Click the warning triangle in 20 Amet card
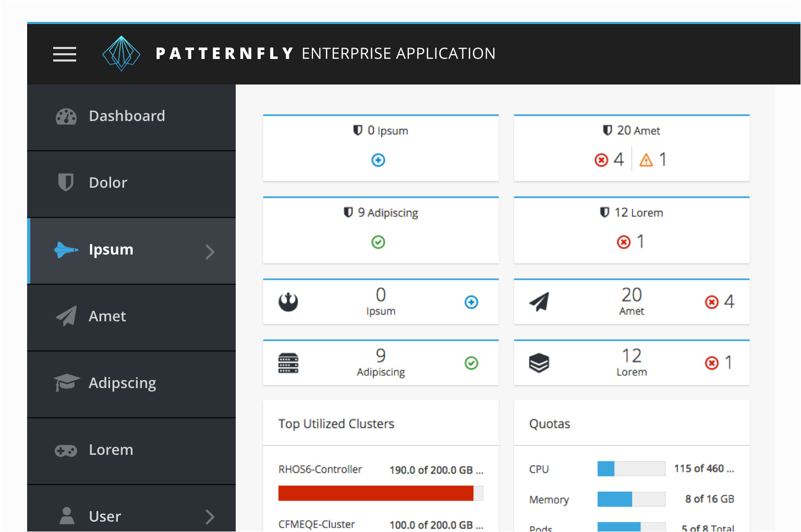This screenshot has height=532, width=801. pos(646,160)
